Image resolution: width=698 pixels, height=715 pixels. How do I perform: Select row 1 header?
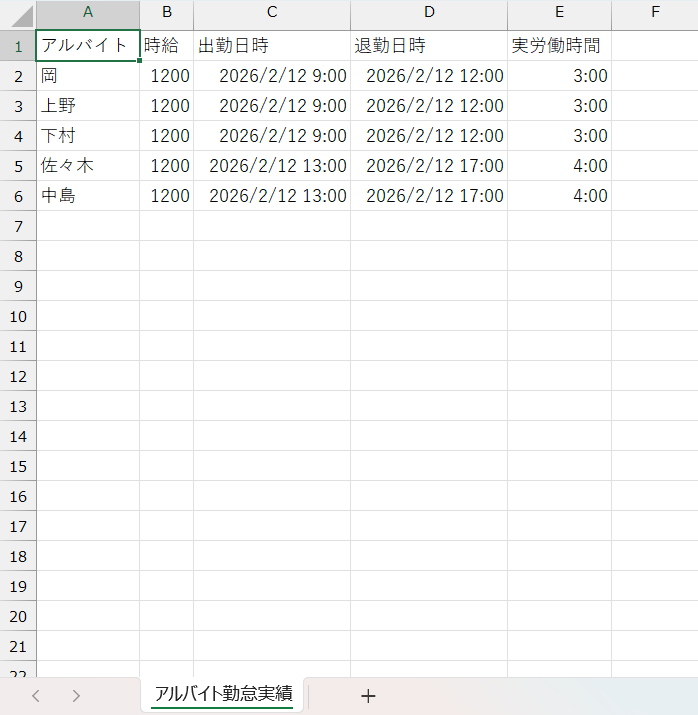coord(18,46)
